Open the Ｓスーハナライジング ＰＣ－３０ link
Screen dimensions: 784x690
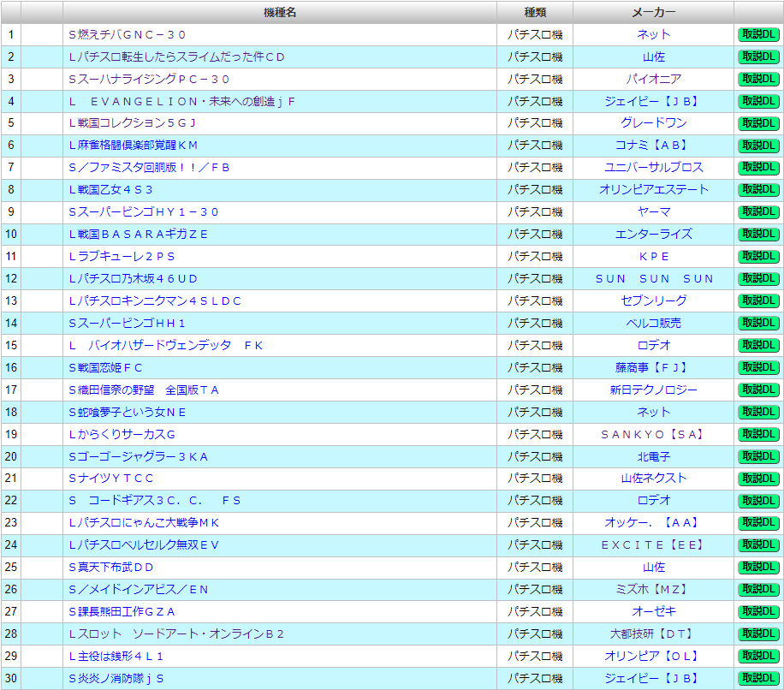149,79
